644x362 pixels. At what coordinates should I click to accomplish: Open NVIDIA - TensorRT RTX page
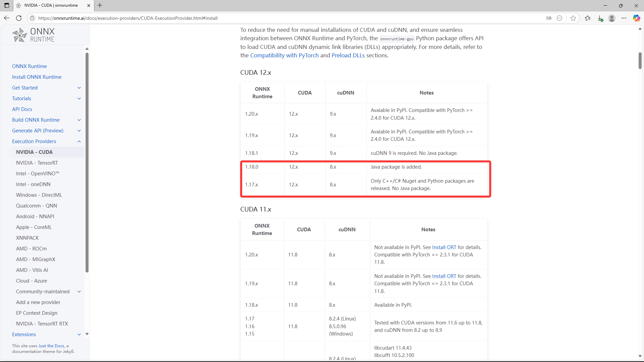(x=42, y=324)
